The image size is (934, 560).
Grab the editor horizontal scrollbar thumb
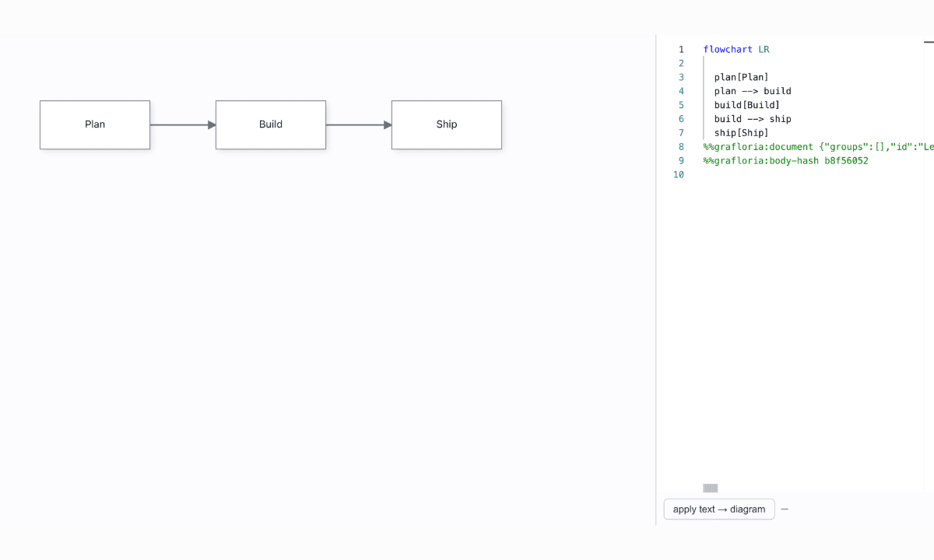tap(711, 488)
